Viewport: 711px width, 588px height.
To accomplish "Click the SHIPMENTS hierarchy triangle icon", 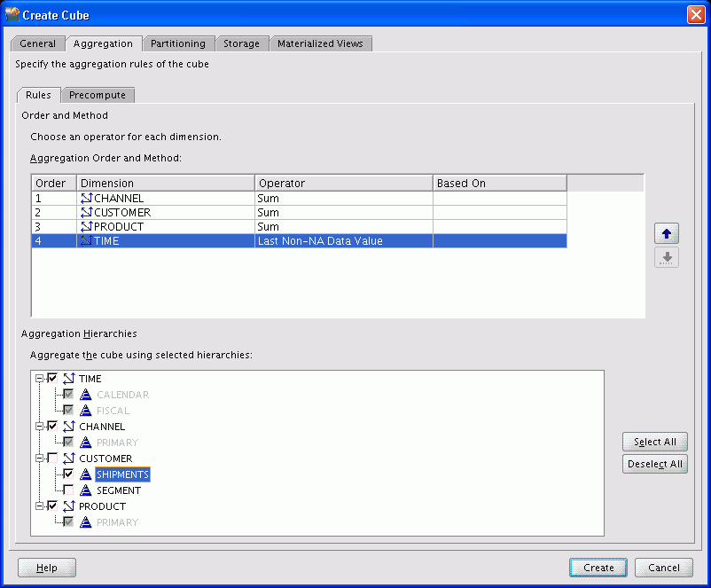I will coord(85,474).
